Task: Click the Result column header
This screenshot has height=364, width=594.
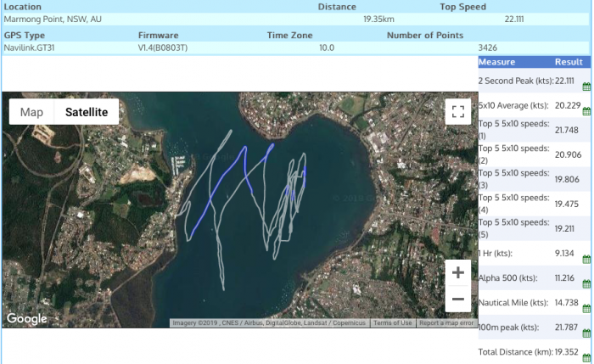Action: click(568, 62)
